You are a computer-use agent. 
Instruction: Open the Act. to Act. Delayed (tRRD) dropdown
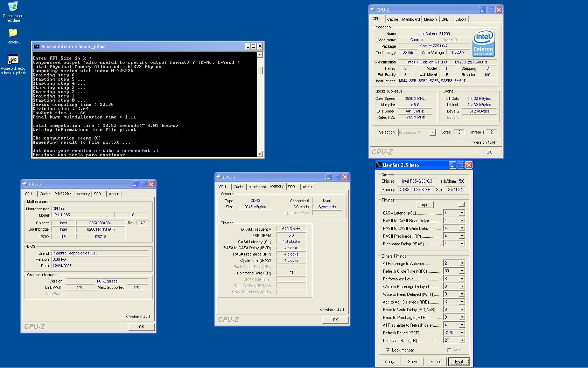(x=462, y=302)
